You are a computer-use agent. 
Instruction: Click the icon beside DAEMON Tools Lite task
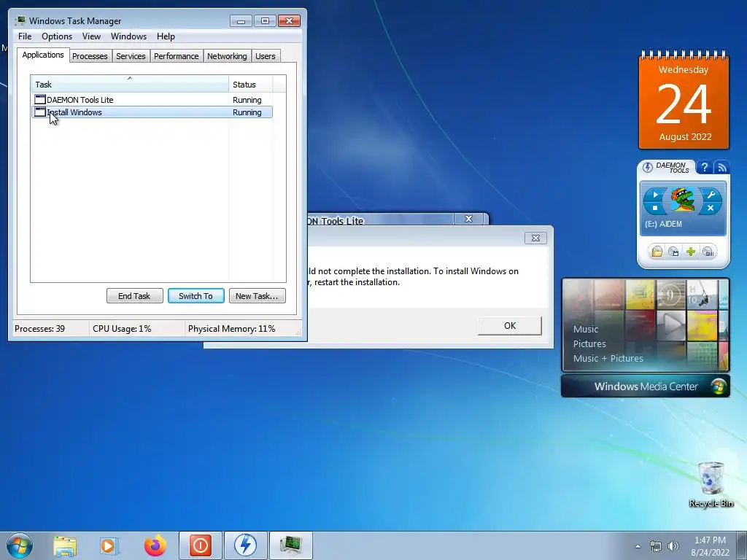coord(40,99)
